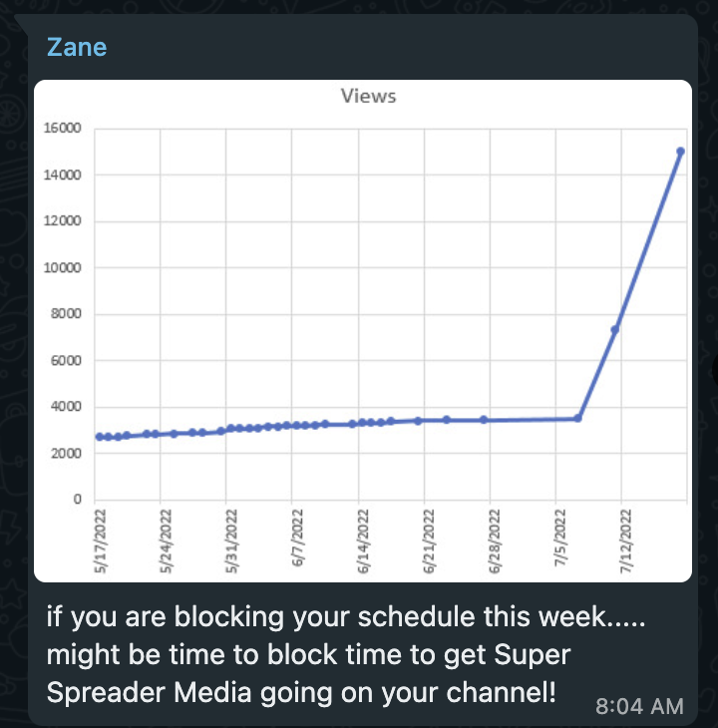
Task: Click the 0 y-axis label
Action: [77, 500]
